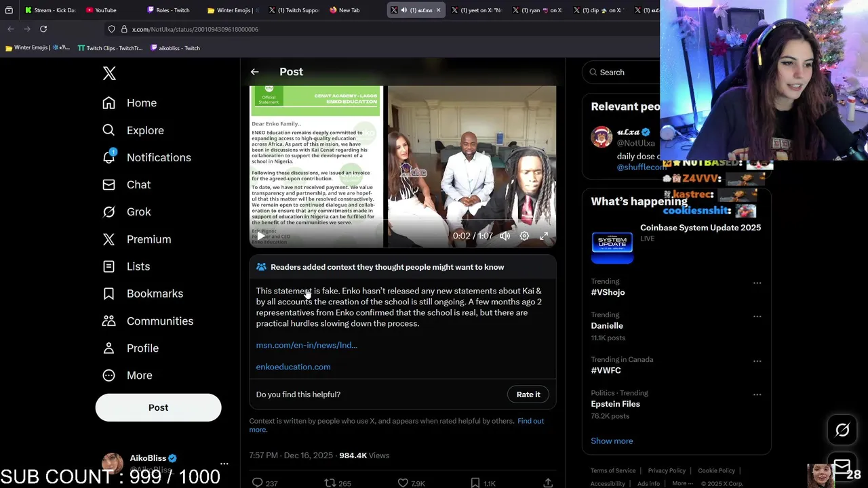Expand the More menu in sidebar
This screenshot has width=868, height=488.
coord(127,375)
